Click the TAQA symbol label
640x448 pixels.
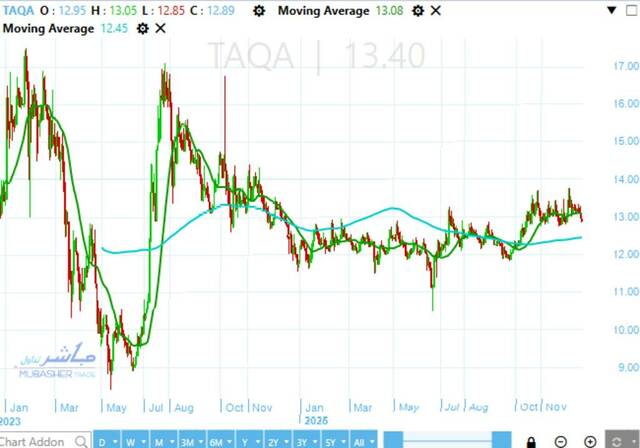(x=18, y=10)
